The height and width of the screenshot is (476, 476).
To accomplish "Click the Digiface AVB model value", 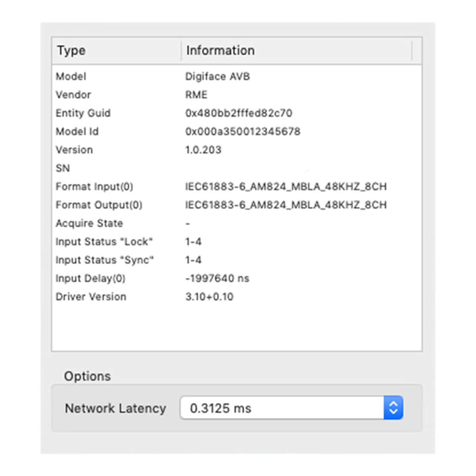I will pos(217,77).
